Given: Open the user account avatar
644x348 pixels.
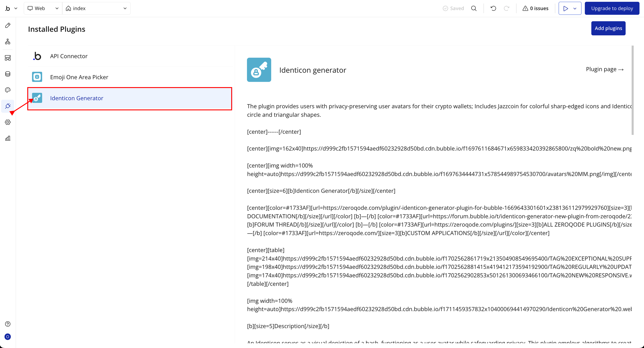Looking at the screenshot, I should point(8,337).
